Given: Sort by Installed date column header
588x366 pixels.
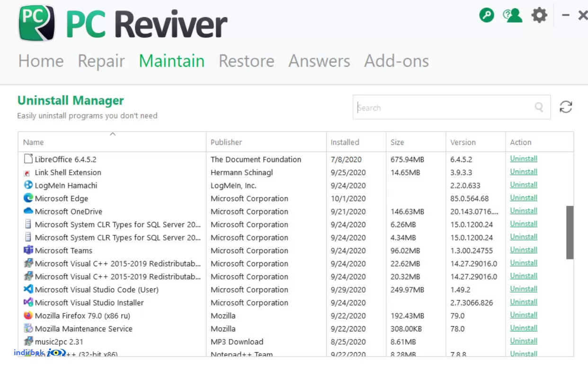Looking at the screenshot, I should click(356, 142).
